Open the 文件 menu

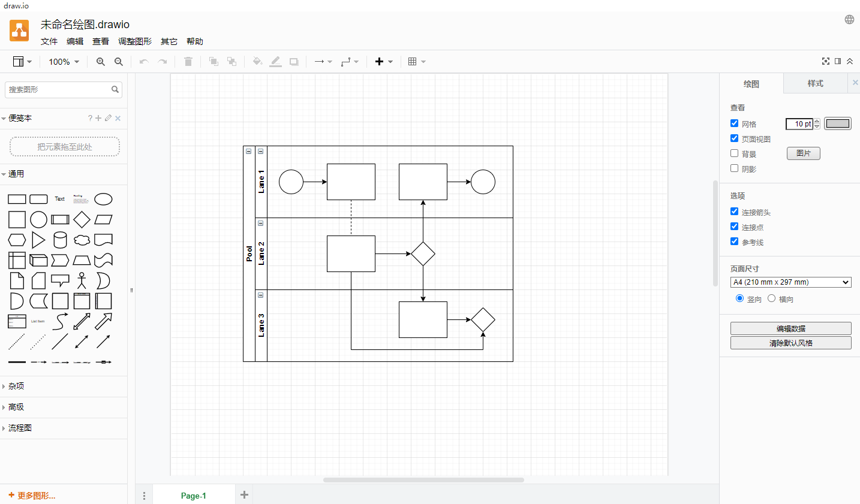coord(49,41)
